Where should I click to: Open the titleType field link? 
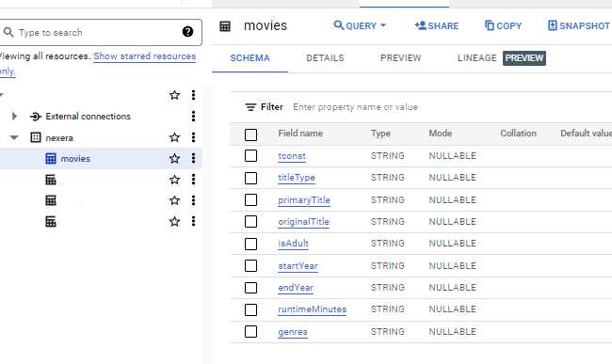pyautogui.click(x=297, y=178)
